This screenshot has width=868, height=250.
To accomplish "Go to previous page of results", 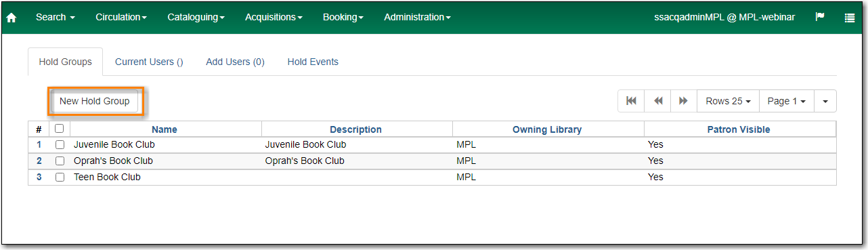I will tap(657, 101).
